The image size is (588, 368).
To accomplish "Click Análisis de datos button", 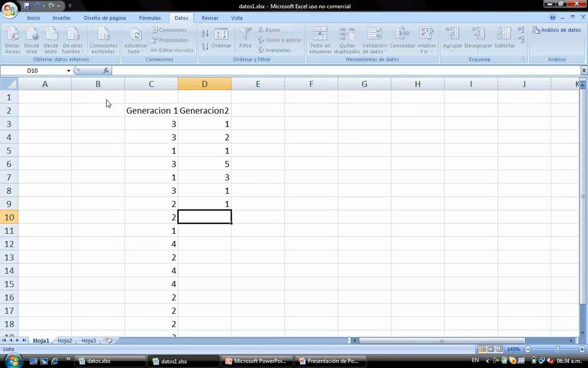I will click(557, 30).
